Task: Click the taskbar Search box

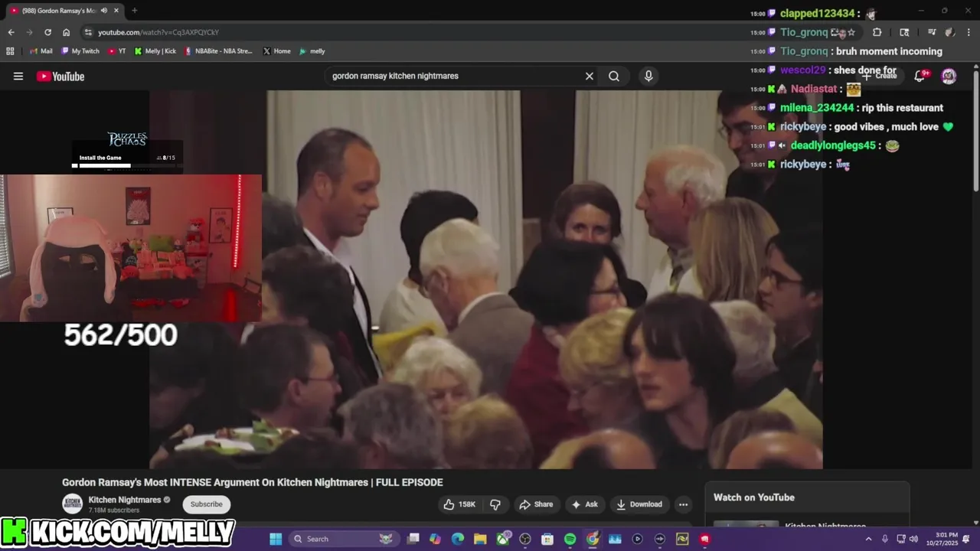Action: 345,539
